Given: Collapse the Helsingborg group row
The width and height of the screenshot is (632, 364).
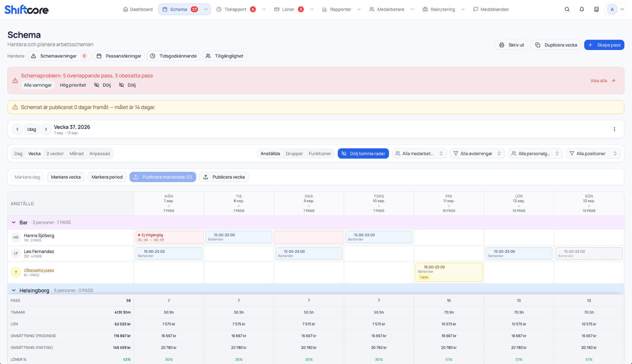Looking at the screenshot, I should click(x=13, y=290).
